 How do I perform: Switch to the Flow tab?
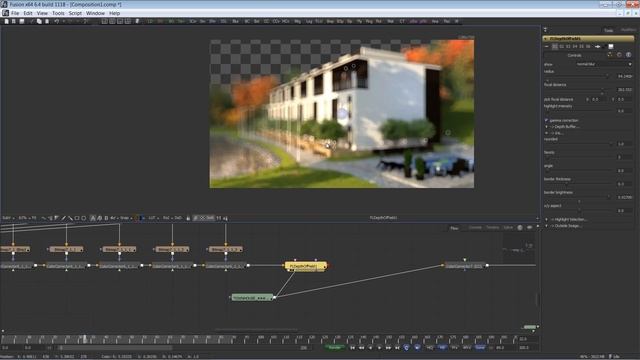pyautogui.click(x=454, y=228)
